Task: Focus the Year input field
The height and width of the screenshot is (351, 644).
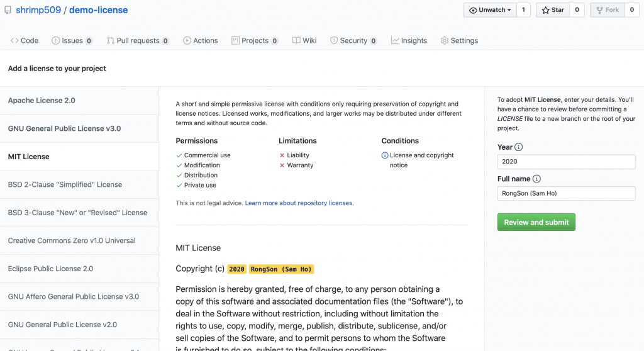Action: [566, 162]
